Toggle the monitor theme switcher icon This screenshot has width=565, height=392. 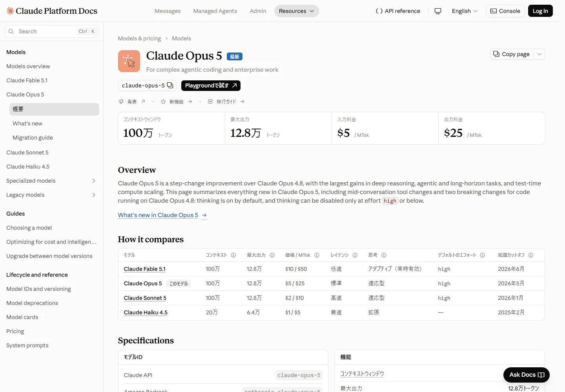pos(438,11)
